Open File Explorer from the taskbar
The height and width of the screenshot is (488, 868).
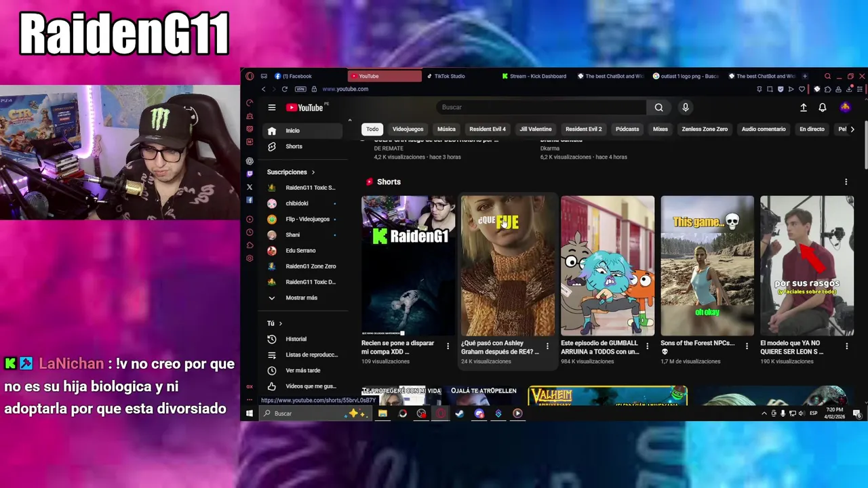click(x=383, y=413)
